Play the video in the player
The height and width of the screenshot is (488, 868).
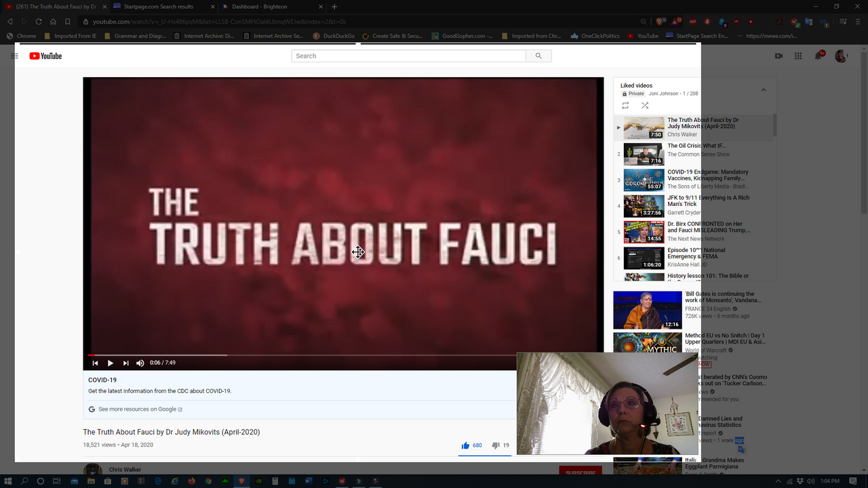click(111, 363)
